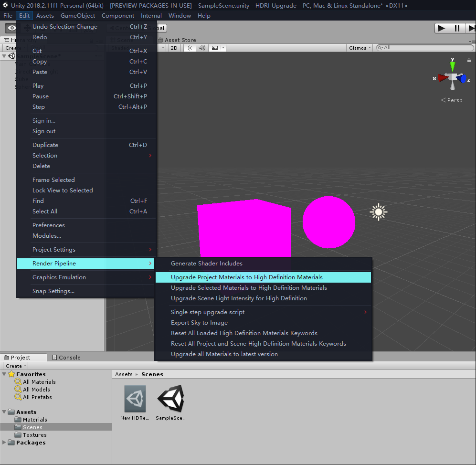Image resolution: width=476 pixels, height=465 pixels.
Task: Open the Gizmos dropdown
Action: (x=360, y=48)
